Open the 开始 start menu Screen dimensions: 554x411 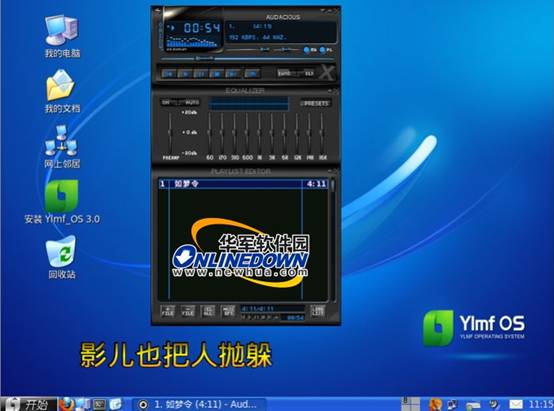(28, 404)
